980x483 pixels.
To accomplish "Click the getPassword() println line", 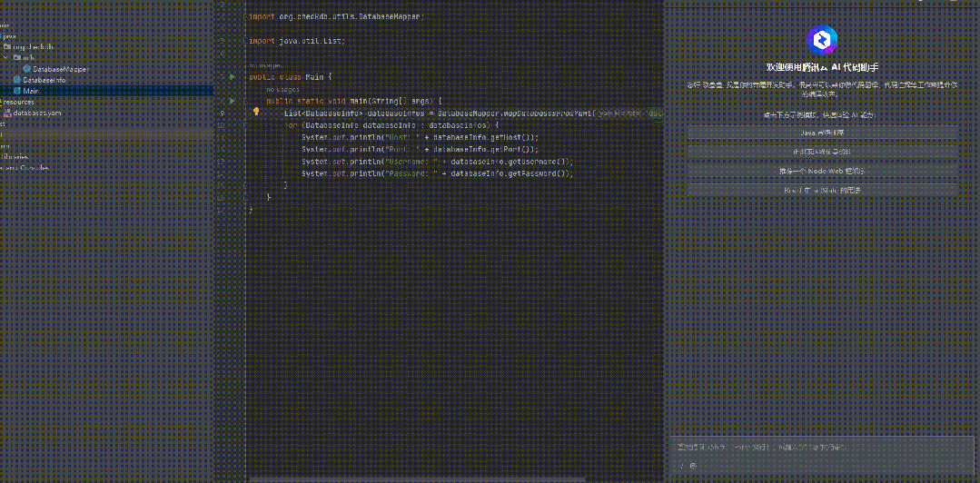I will point(438,173).
